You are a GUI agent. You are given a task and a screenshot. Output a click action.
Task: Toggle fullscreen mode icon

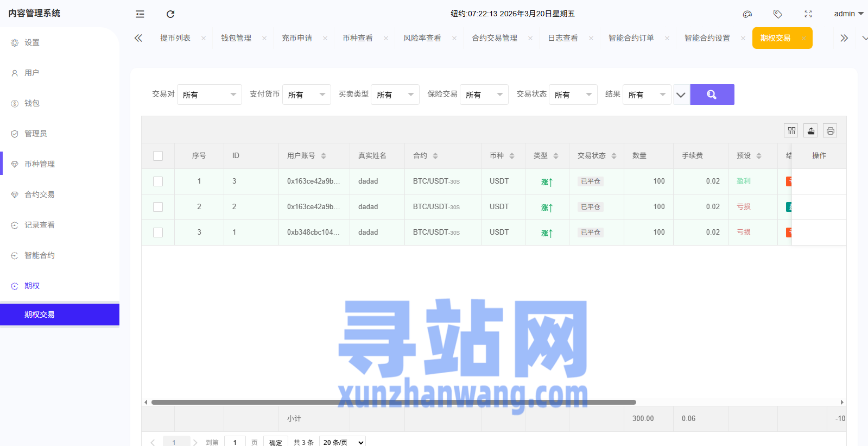click(x=808, y=14)
